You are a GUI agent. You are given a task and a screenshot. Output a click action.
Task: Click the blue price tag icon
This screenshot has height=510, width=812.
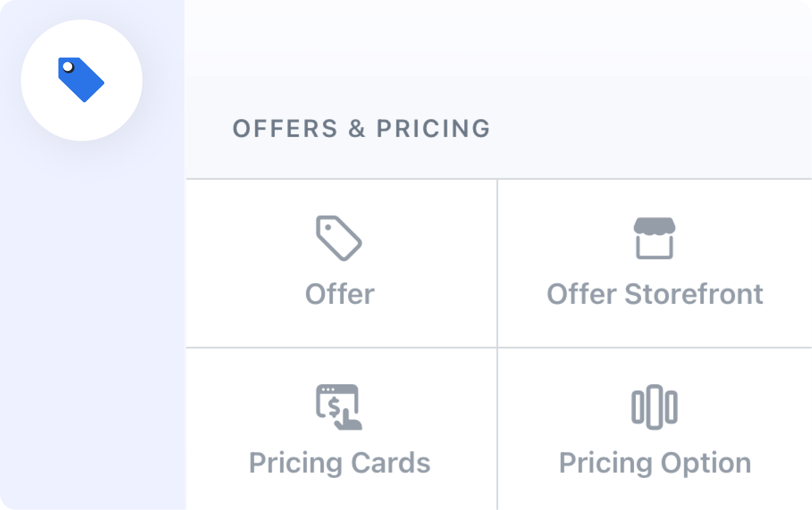coord(81,80)
